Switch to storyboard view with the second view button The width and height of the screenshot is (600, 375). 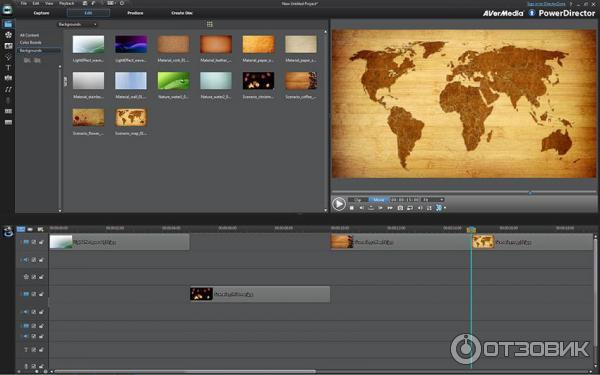coord(30,229)
